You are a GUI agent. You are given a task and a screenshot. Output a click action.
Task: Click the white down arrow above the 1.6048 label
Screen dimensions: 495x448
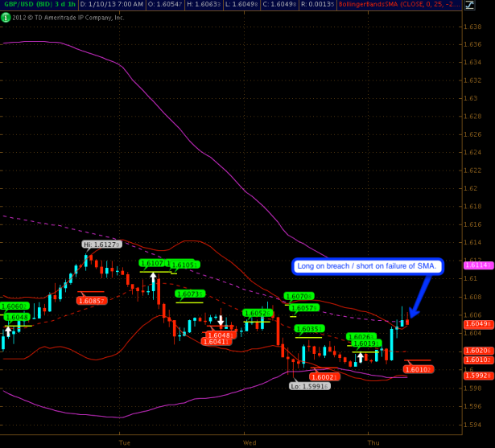pyautogui.click(x=220, y=321)
